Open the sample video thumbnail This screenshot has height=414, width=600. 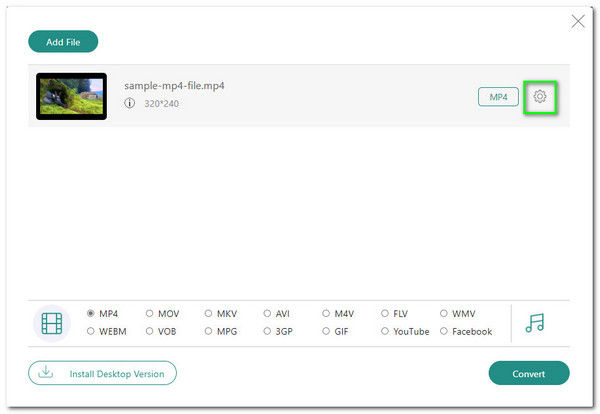pyautogui.click(x=72, y=96)
